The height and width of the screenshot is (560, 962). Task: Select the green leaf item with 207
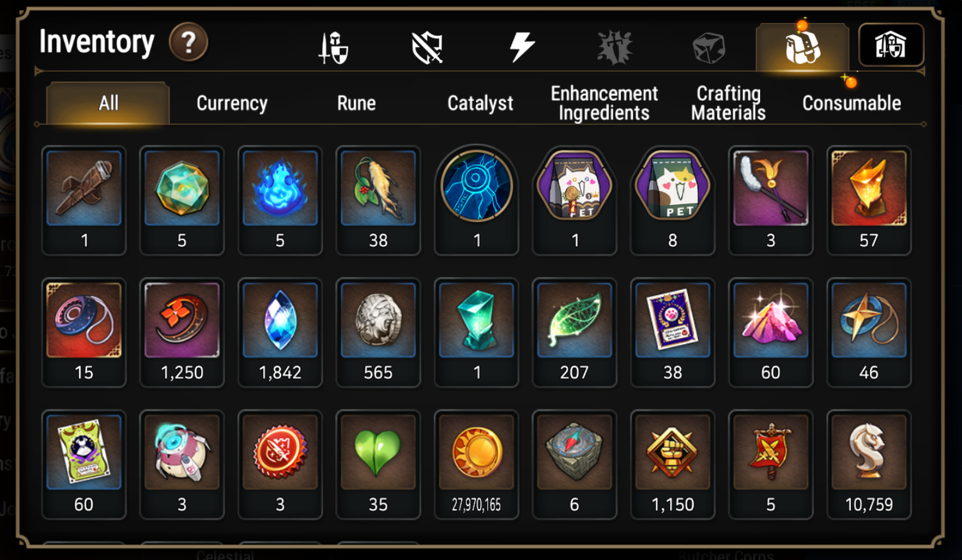click(574, 333)
